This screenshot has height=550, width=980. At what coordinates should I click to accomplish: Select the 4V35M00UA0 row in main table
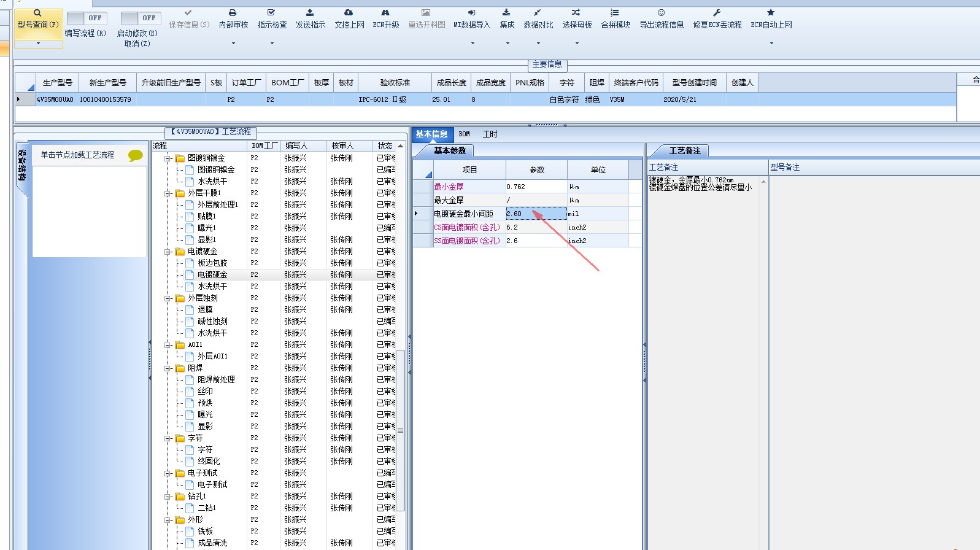(485, 99)
